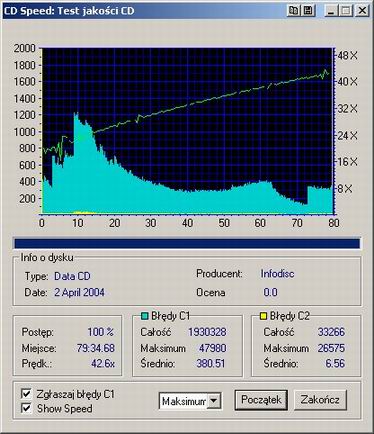Click the Początek button
Screen dimensions: 374x434
261,400
